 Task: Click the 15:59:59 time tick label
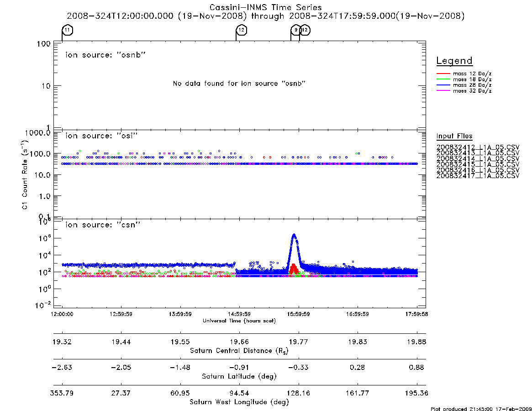(298, 314)
